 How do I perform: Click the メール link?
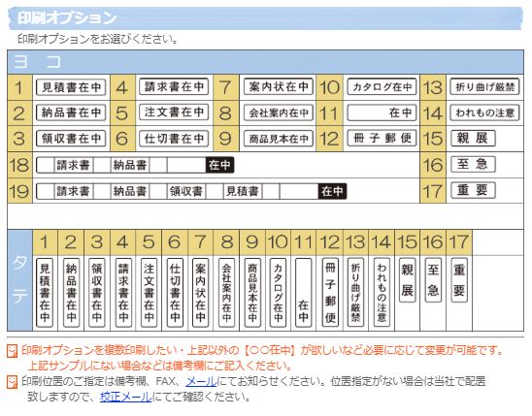(x=201, y=381)
